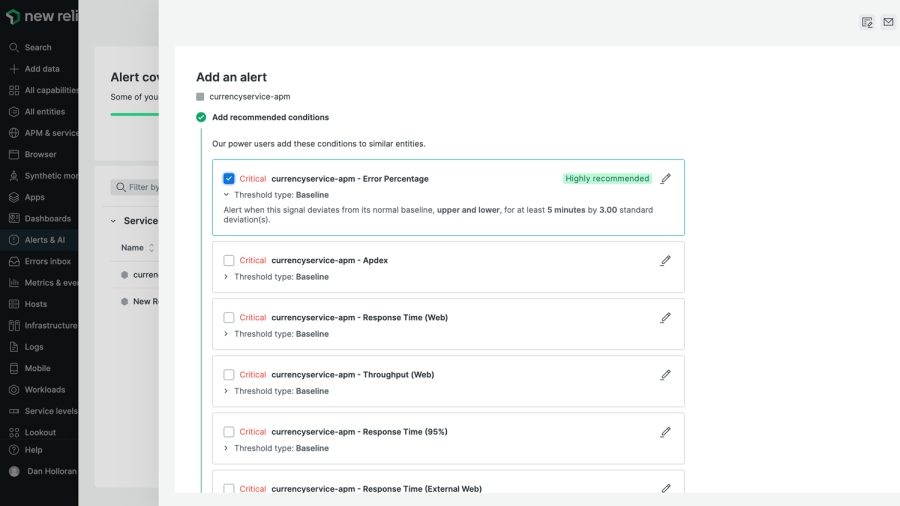Click the alert coverage progress bar

point(135,114)
